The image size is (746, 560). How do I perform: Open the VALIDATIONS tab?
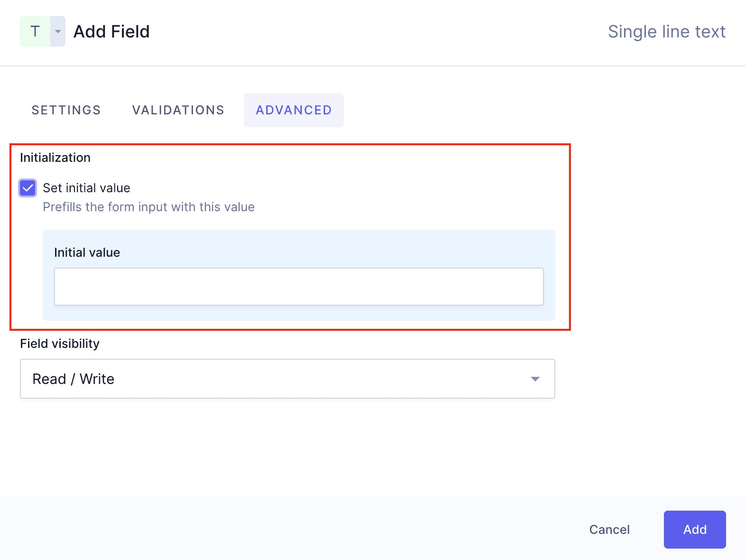point(178,110)
